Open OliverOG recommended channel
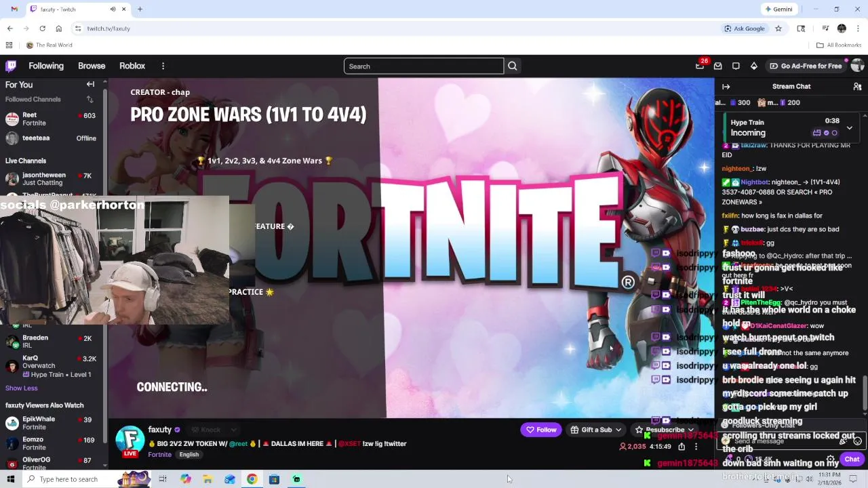 (51, 463)
